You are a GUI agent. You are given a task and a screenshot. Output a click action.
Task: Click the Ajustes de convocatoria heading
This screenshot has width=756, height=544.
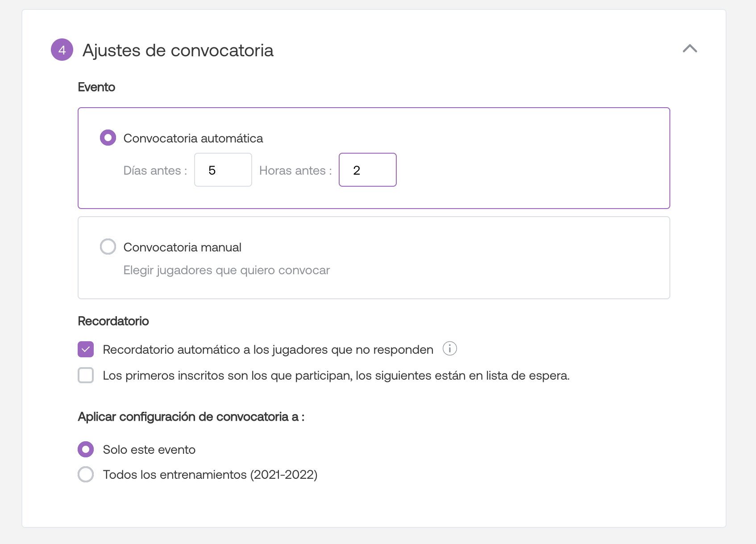(178, 50)
